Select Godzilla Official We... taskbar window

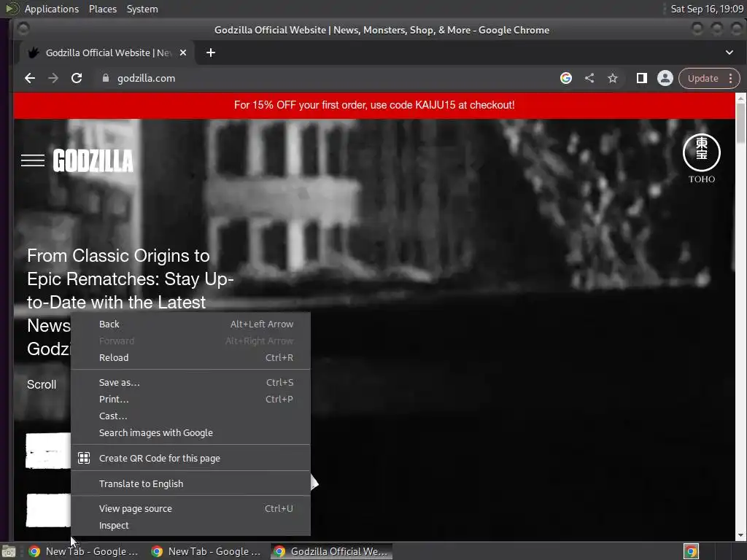332,551
